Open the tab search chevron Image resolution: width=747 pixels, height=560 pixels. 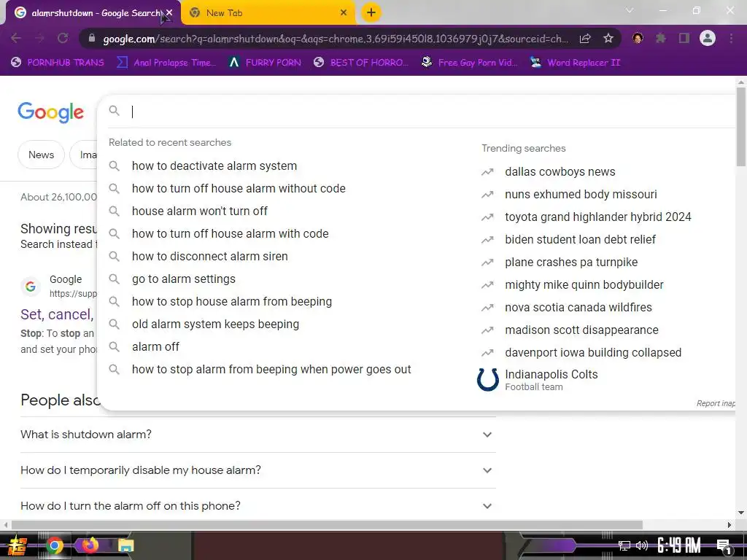point(630,10)
